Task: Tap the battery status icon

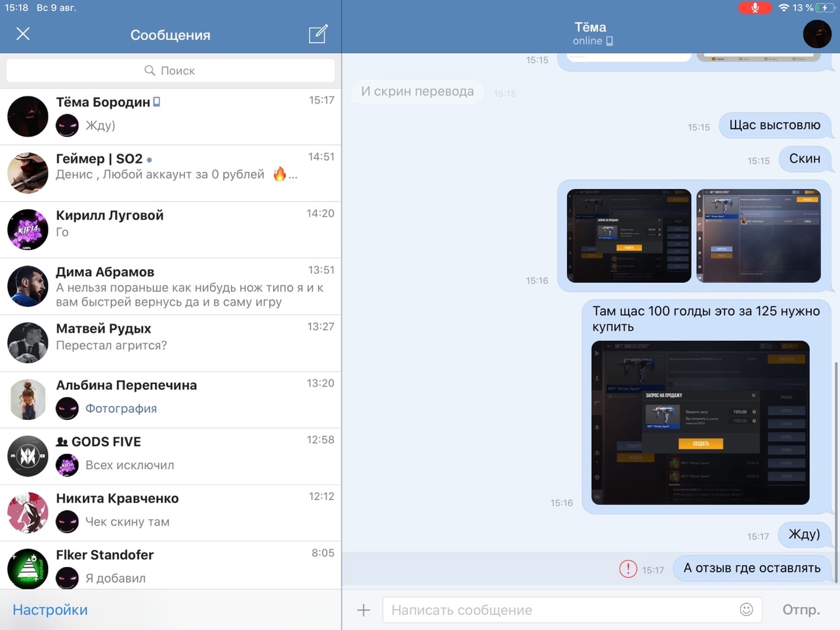Action: click(x=824, y=8)
